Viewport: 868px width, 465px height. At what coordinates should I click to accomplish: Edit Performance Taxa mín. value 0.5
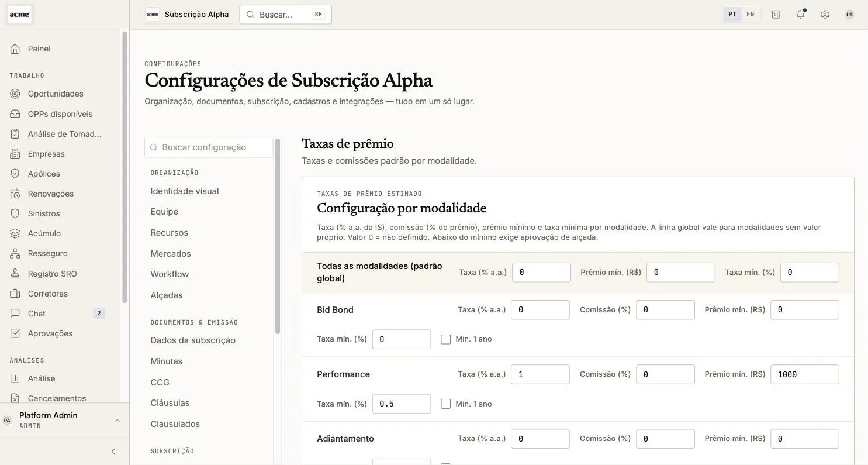(402, 404)
